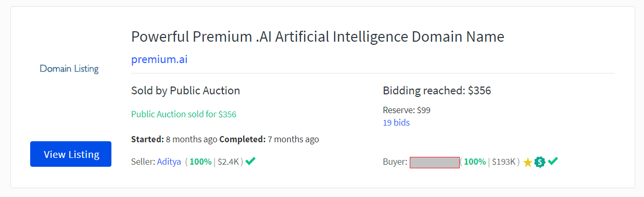Click the buyer's 100% feedback rating
The width and height of the screenshot is (644, 197).
point(475,162)
